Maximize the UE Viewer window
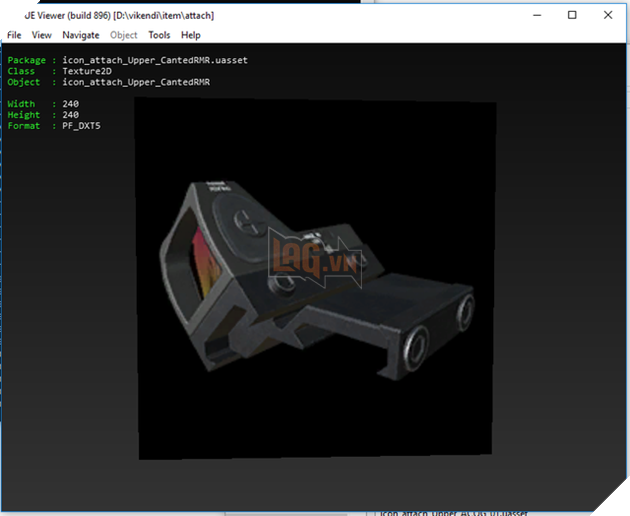Screen dimensions: 630x516 pyautogui.click(x=572, y=15)
